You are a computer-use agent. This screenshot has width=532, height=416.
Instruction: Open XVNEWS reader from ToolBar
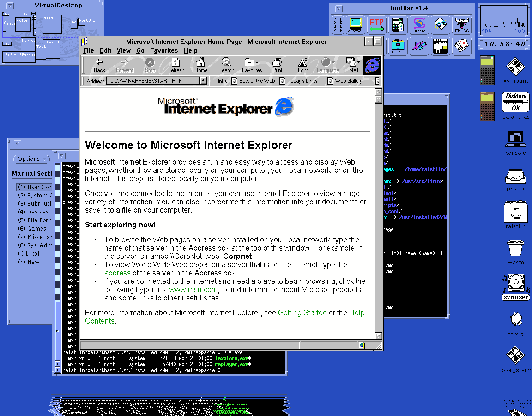pyautogui.click(x=441, y=46)
